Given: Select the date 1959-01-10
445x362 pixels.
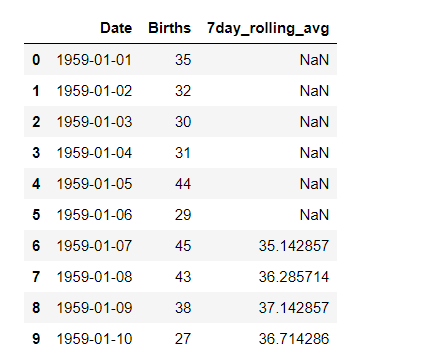Looking at the screenshot, I should pos(94,339).
